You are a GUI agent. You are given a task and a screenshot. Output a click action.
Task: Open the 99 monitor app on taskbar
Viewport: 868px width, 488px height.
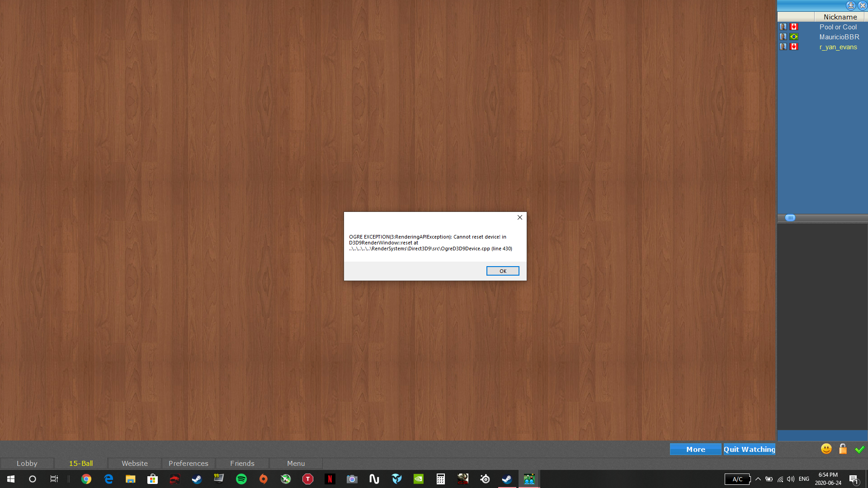click(x=219, y=479)
